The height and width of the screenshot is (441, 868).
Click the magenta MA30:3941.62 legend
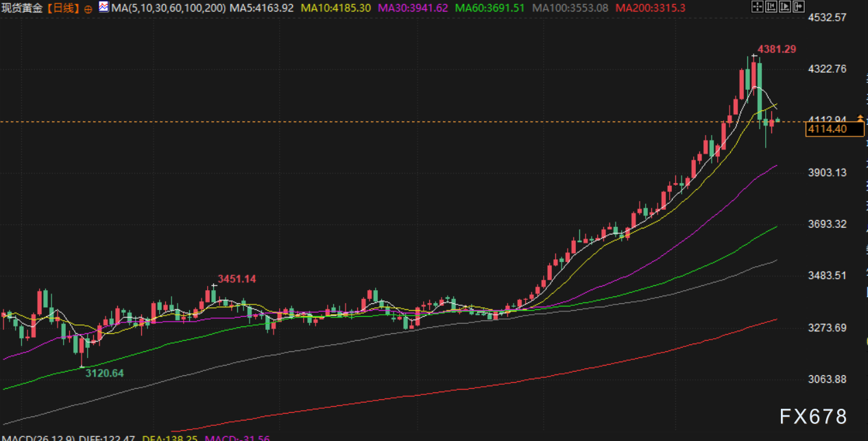tap(414, 8)
